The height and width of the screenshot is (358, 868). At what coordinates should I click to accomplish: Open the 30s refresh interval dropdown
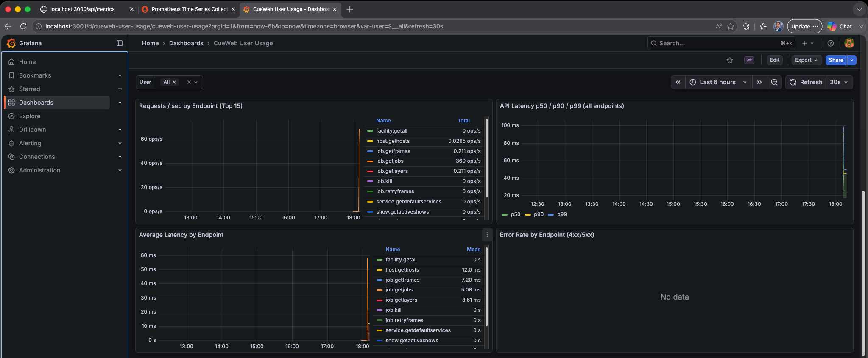point(839,82)
